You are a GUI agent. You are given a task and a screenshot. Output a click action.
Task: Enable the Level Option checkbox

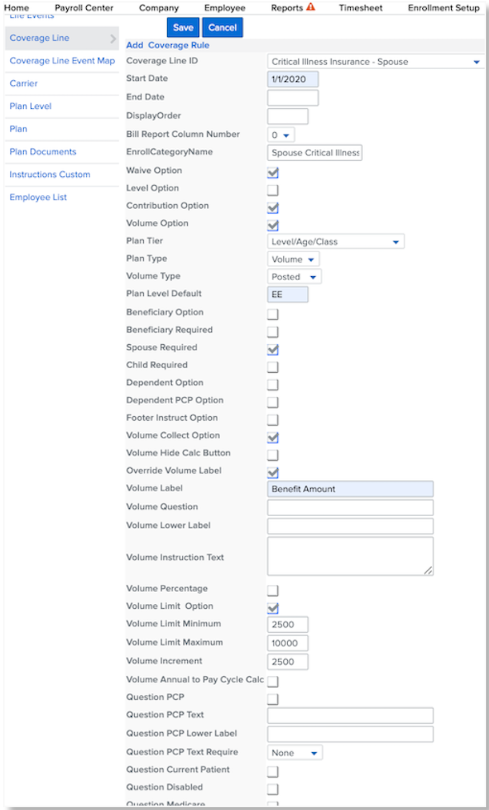pos(273,190)
